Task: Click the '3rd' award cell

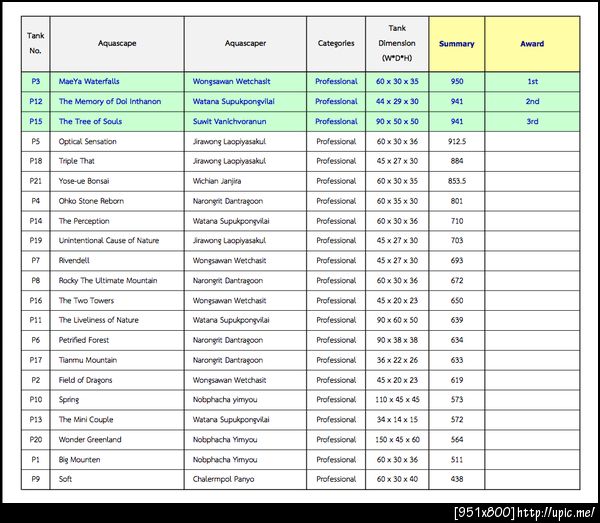Action: click(x=532, y=121)
